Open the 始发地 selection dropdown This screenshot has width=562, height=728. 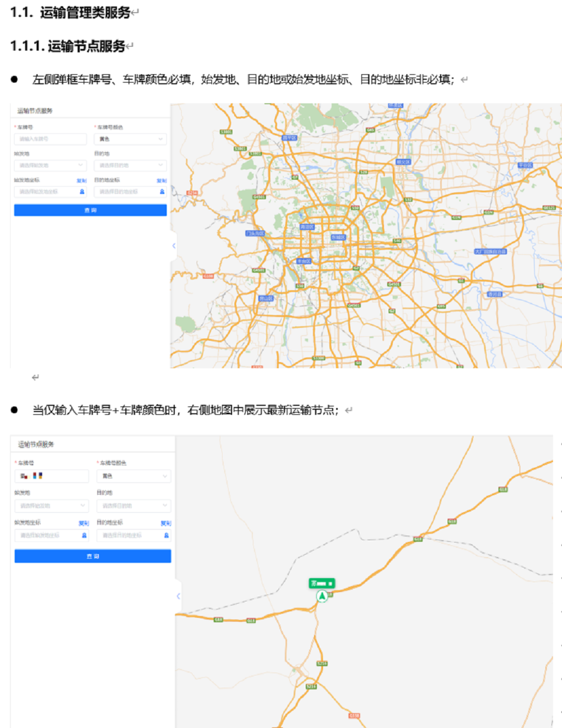pos(49,165)
